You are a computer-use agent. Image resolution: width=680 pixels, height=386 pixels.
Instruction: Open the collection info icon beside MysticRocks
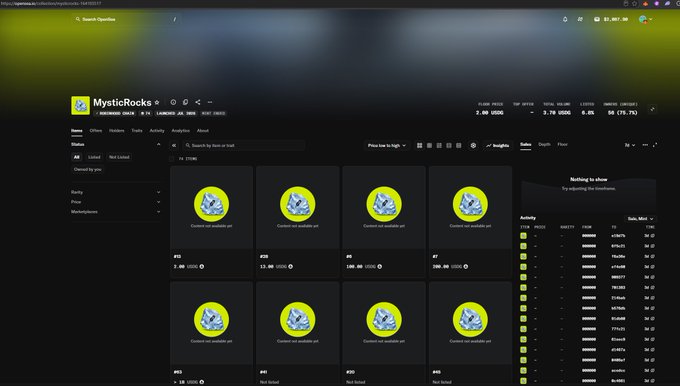[x=173, y=102]
